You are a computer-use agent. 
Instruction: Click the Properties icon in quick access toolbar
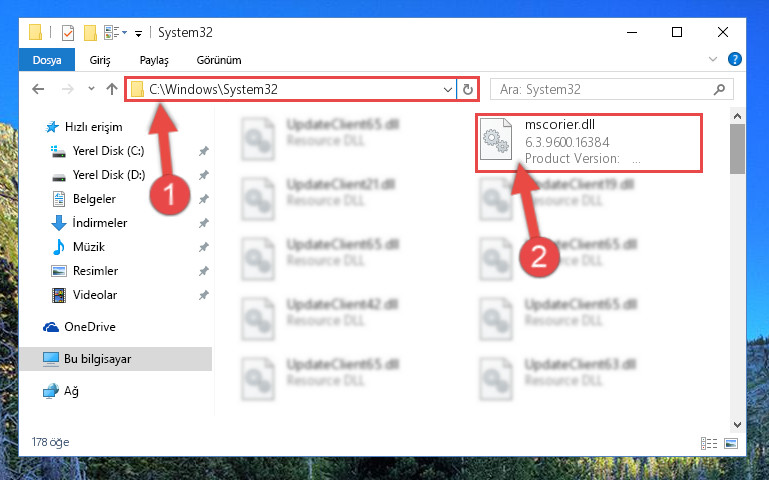click(68, 33)
